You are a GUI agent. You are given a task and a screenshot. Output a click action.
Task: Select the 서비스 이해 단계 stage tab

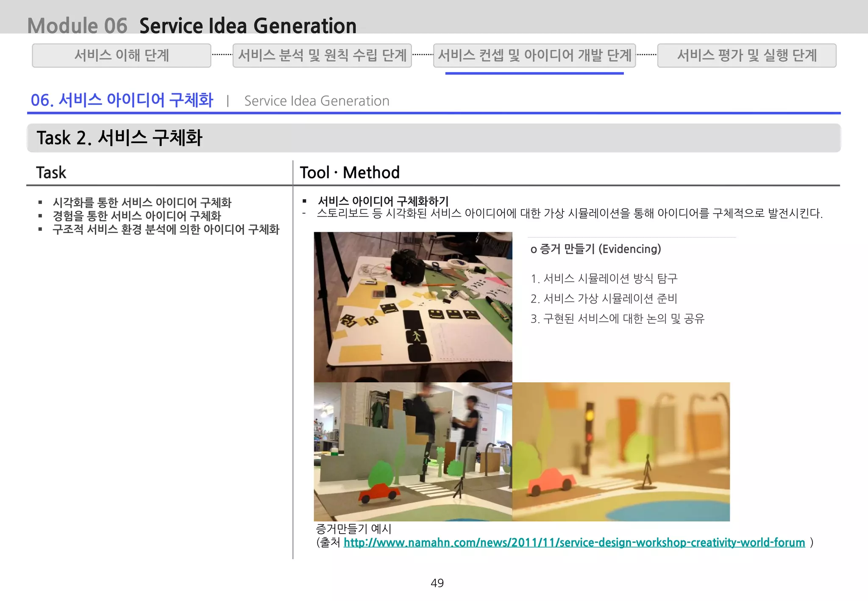point(122,56)
